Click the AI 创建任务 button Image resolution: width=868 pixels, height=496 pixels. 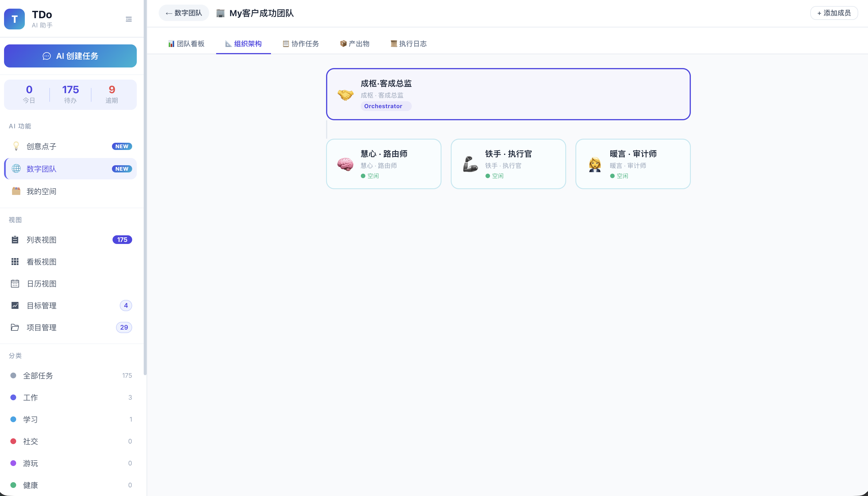tap(70, 56)
